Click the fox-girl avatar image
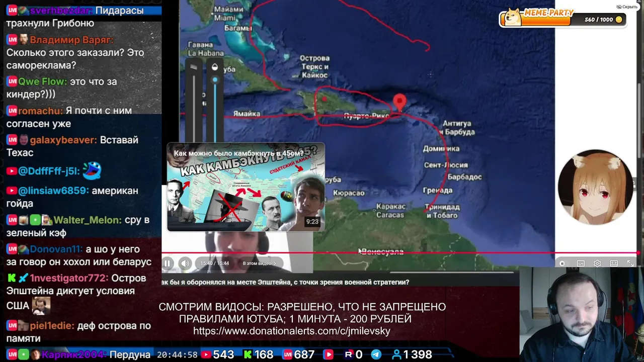The image size is (644, 362). tap(595, 187)
